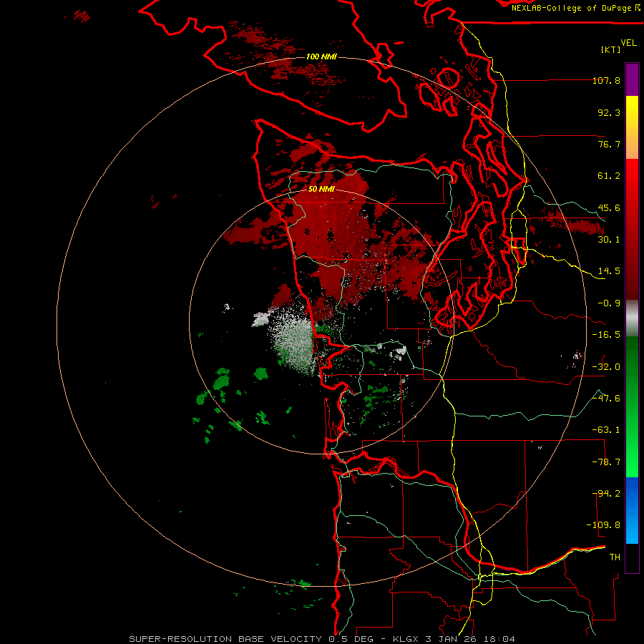This screenshot has width=644, height=644.
Task: Click the -109.8 velocity scale value
Action: (603, 525)
